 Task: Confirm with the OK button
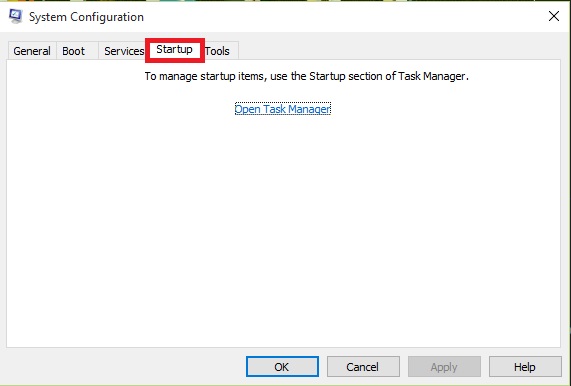[282, 366]
